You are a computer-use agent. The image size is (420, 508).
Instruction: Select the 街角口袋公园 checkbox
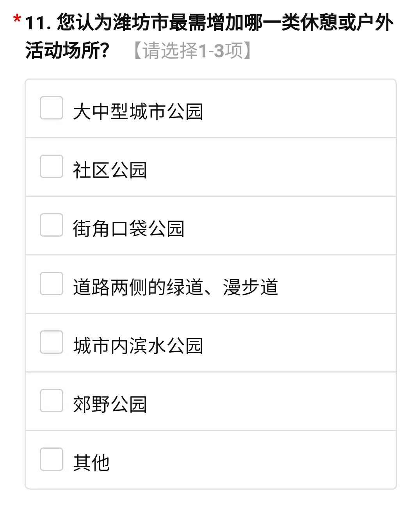(52, 225)
